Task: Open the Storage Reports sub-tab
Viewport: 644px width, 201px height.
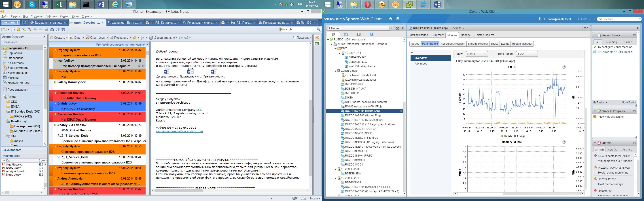Action: pos(478,44)
